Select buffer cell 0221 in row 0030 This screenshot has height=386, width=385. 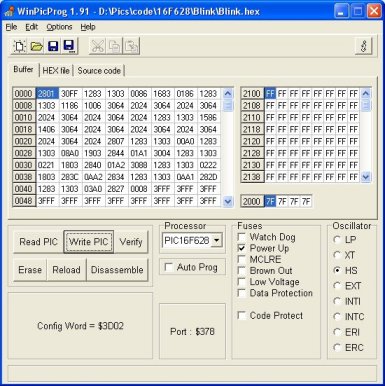[x=47, y=165]
